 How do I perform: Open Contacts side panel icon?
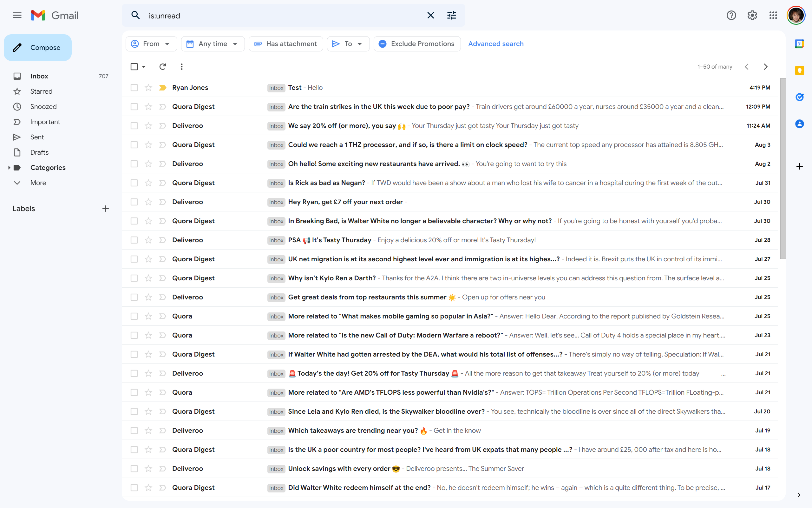point(800,124)
